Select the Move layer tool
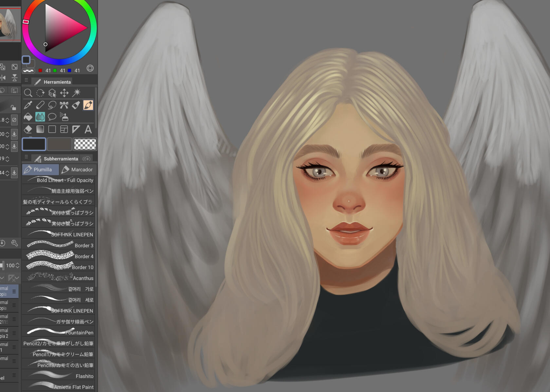 (x=64, y=93)
